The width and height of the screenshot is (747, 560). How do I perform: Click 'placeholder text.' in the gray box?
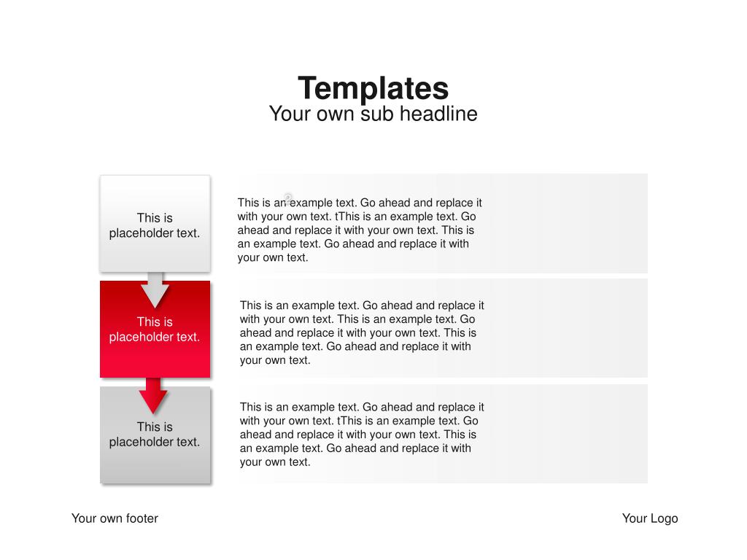[x=155, y=443]
